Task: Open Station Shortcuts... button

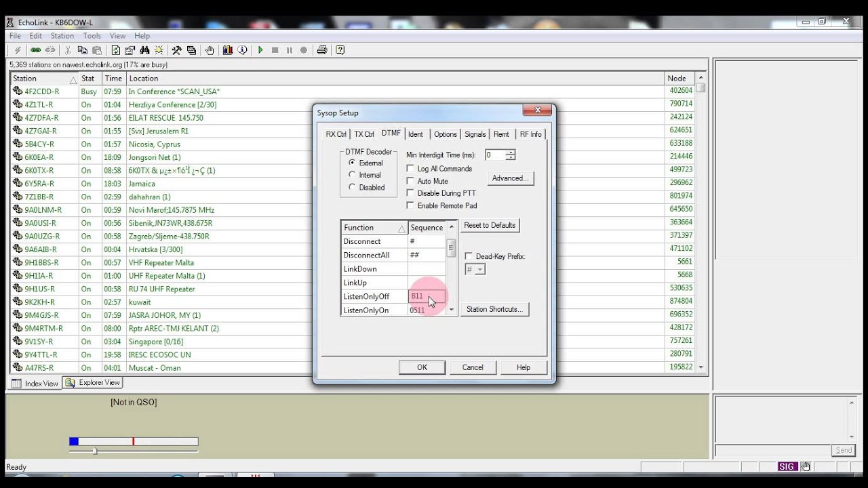Action: tap(494, 309)
